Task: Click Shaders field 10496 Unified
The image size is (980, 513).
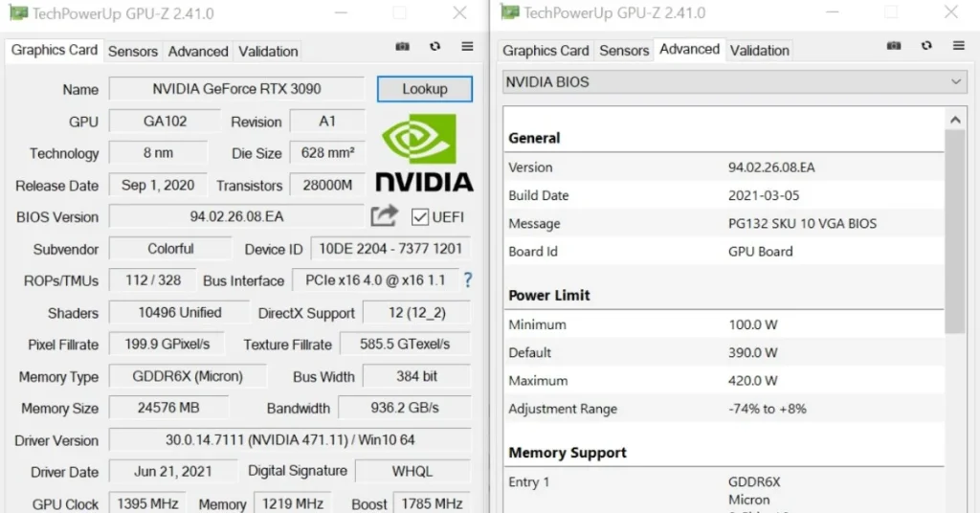Action: (x=179, y=312)
